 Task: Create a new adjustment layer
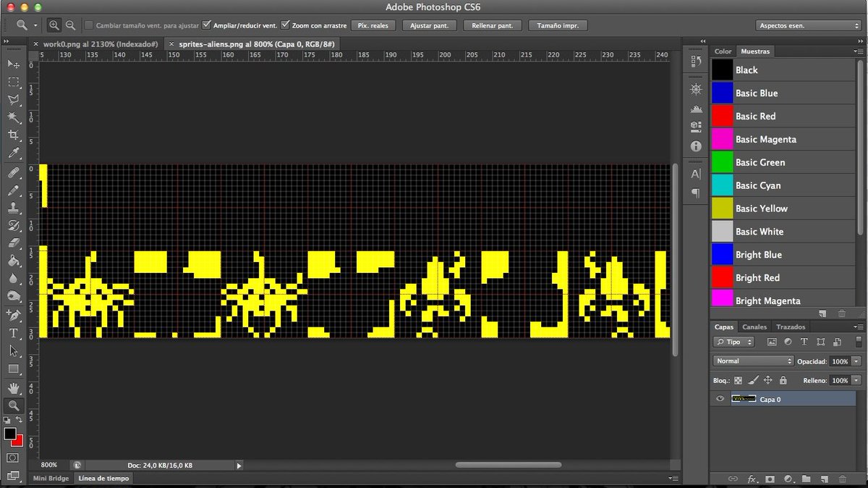coord(788,479)
